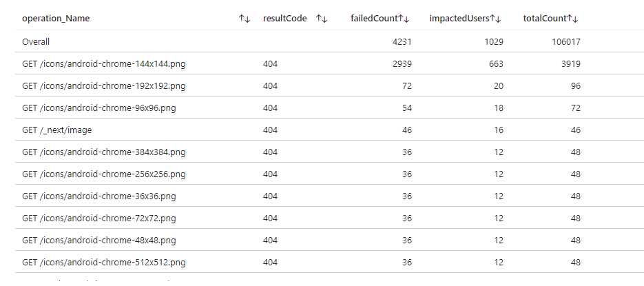Image resolution: width=644 pixels, height=286 pixels.
Task: Click the operation_Name column header
Action: (56, 19)
